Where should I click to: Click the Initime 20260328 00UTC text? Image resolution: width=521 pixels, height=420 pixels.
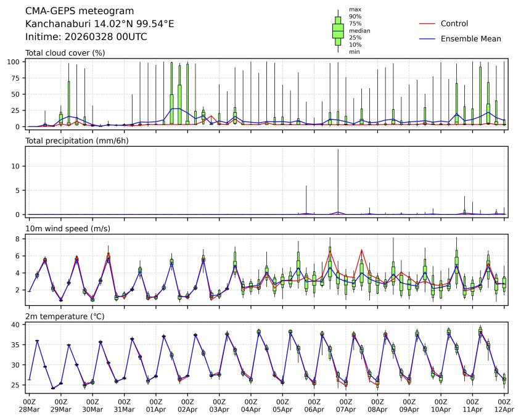[86, 37]
